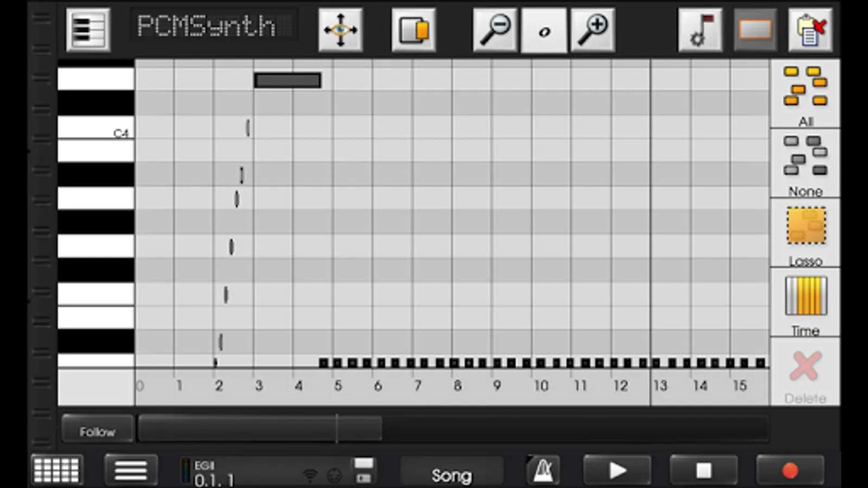The height and width of the screenshot is (488, 868).
Task: Click the long dark note at top
Action: [x=288, y=80]
